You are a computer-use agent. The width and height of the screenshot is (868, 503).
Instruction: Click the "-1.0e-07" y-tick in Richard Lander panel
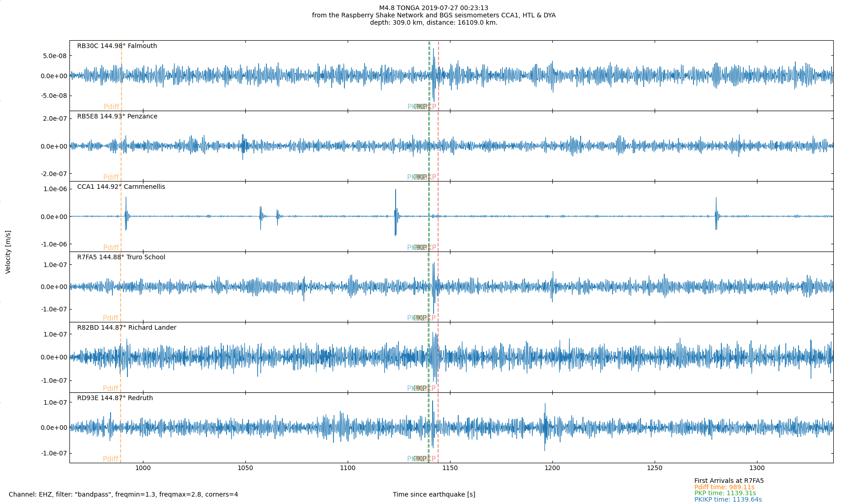[53, 380]
